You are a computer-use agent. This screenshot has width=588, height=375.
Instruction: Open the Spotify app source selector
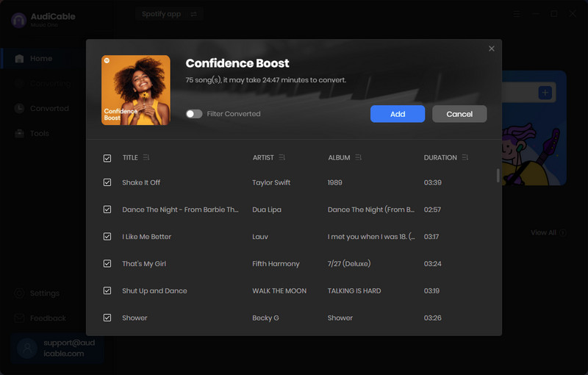pyautogui.click(x=169, y=14)
